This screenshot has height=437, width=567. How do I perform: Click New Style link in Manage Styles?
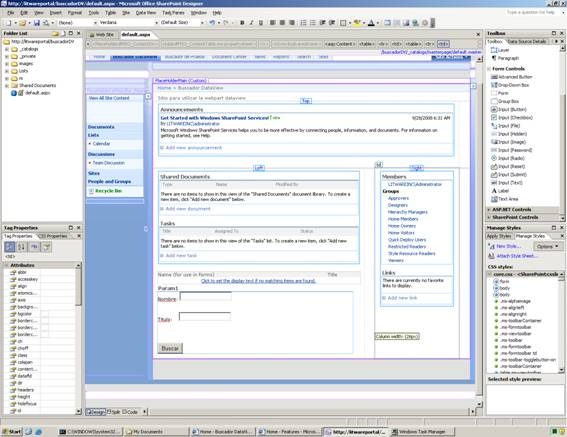[508, 246]
